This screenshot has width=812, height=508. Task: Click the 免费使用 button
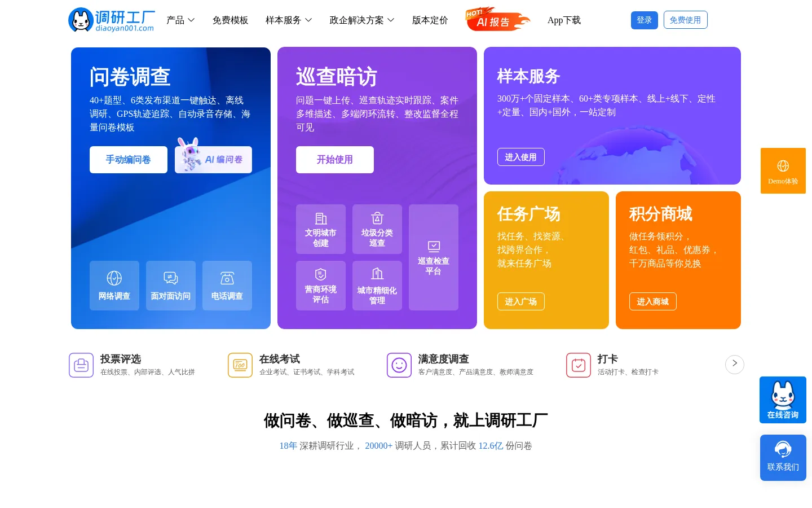(x=686, y=20)
